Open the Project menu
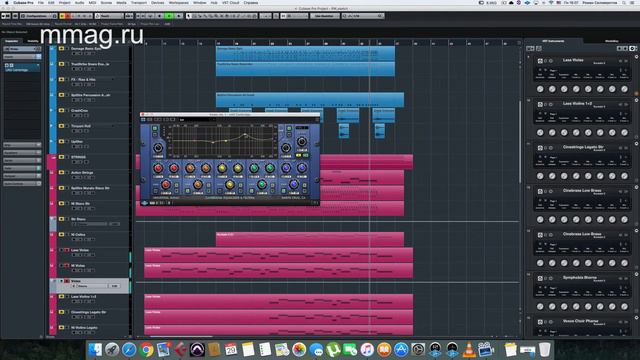Image resolution: width=640 pixels, height=360 pixels. [64, 2]
